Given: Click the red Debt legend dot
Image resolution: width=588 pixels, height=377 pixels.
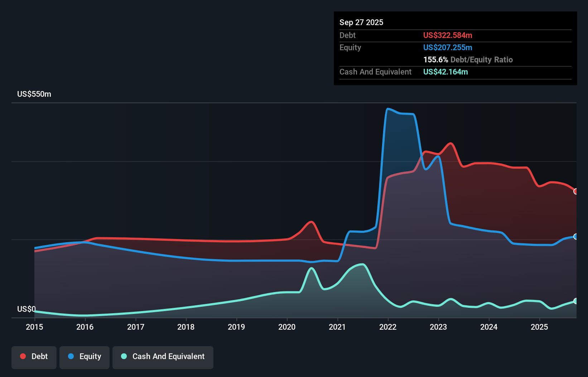Looking at the screenshot, I should pos(23,356).
